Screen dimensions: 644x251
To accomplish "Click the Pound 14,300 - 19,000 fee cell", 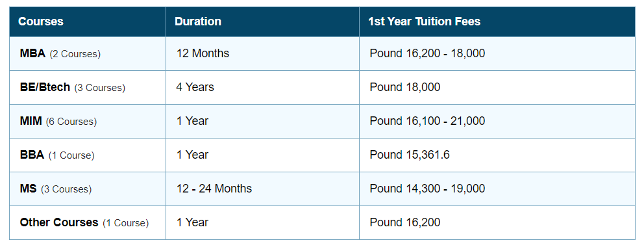I will (x=428, y=189).
